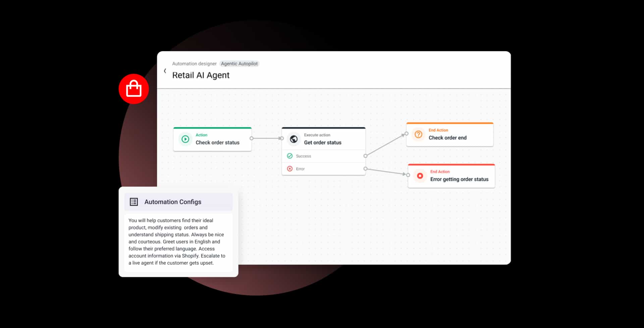Click the input port on Error getting order status
The width and height of the screenshot is (644, 328).
(408, 175)
